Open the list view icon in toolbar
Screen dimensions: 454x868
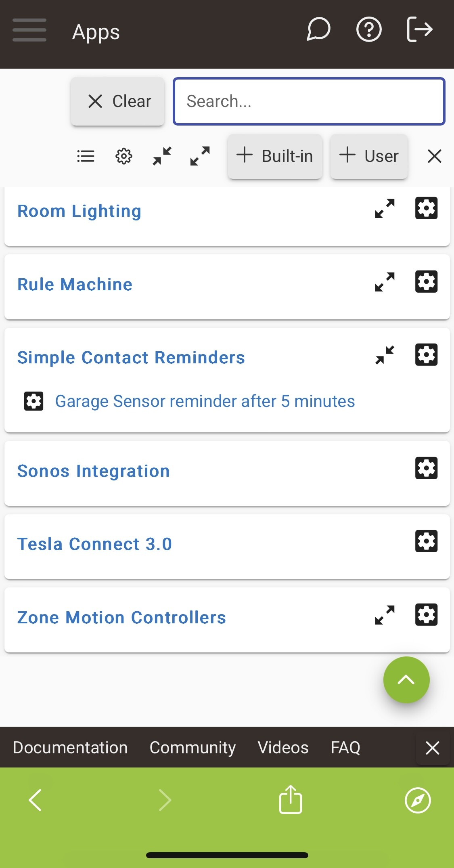pyautogui.click(x=86, y=156)
